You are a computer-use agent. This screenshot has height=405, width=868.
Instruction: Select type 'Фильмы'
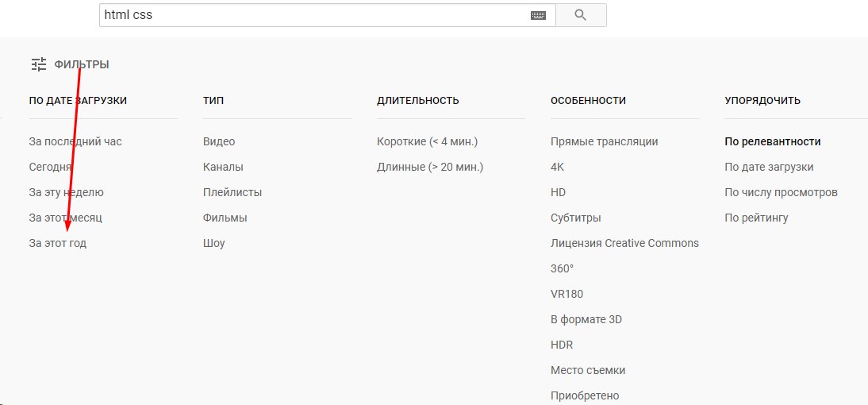pos(225,218)
